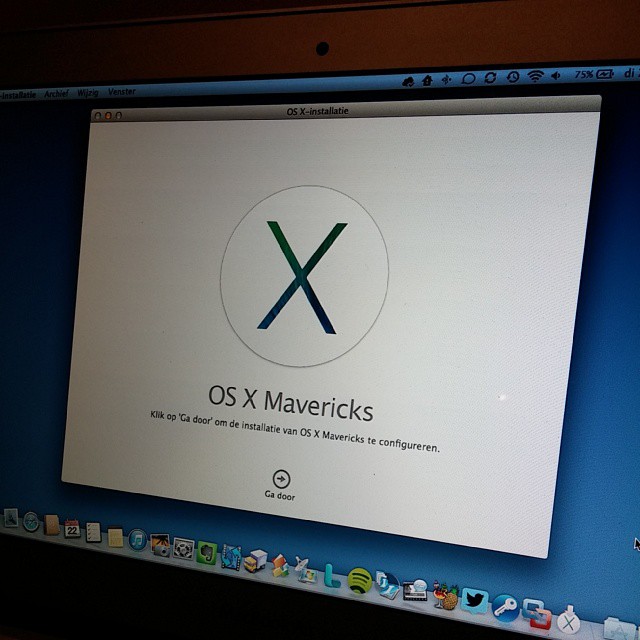Click the speech bubble menu bar icon

click(x=468, y=78)
